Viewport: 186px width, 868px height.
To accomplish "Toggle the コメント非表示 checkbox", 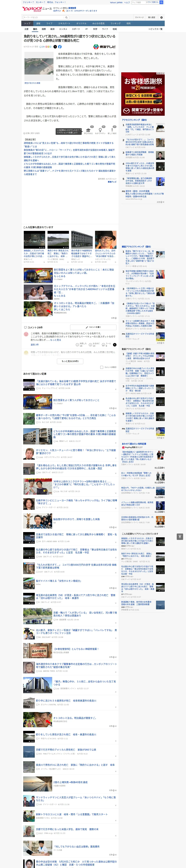I will (102, 367).
